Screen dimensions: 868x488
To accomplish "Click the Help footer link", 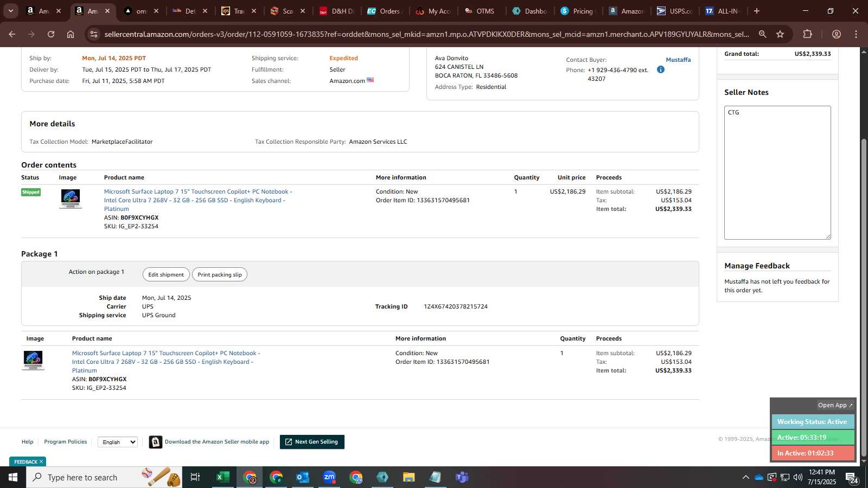I will pos(27,442).
